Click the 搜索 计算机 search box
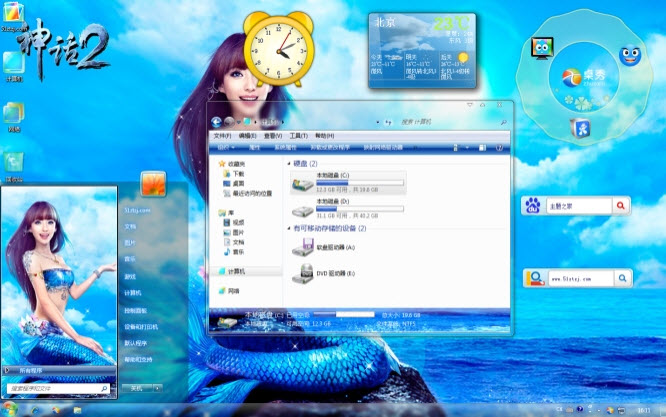The height and width of the screenshot is (417, 666). (x=452, y=122)
